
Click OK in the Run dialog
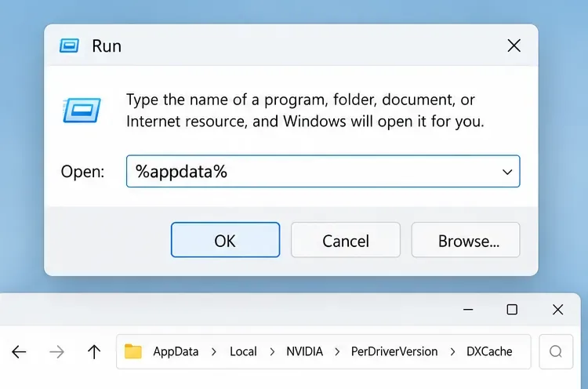pos(225,240)
